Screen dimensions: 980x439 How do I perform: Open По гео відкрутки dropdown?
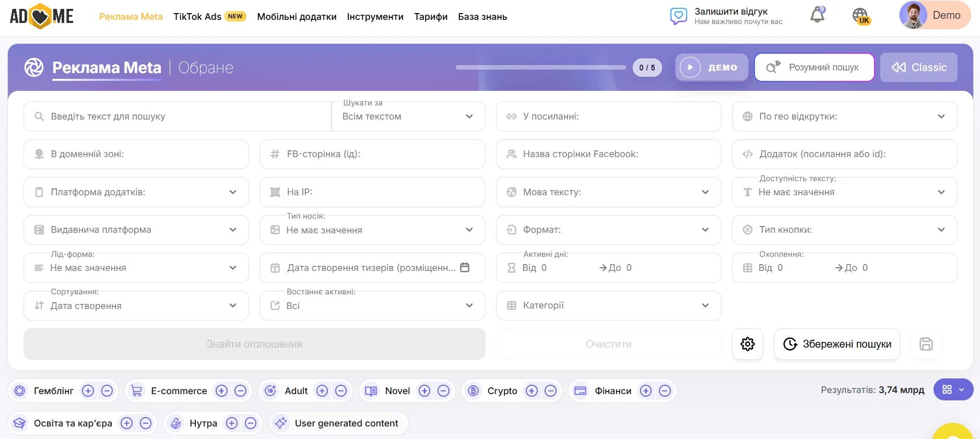844,116
